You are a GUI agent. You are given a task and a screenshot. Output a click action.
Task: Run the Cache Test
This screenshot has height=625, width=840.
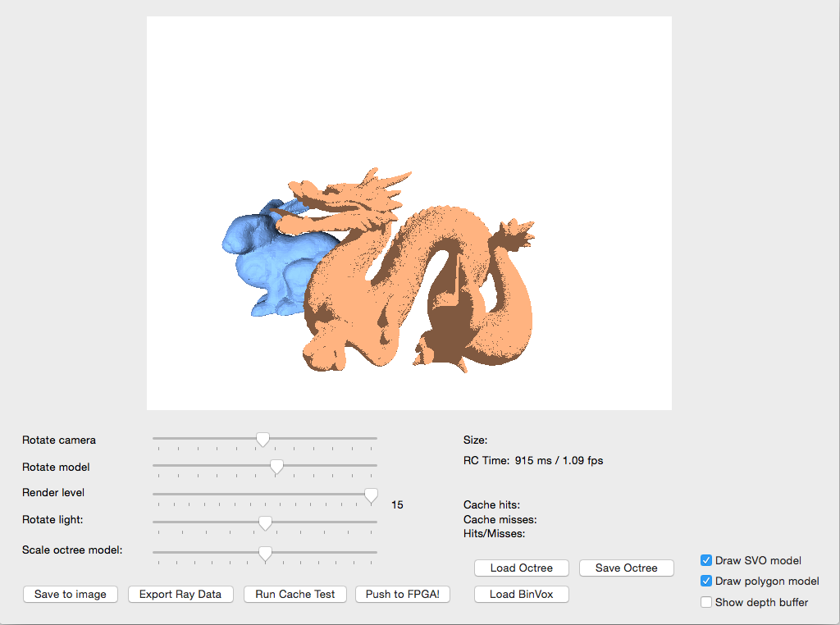[x=295, y=594]
